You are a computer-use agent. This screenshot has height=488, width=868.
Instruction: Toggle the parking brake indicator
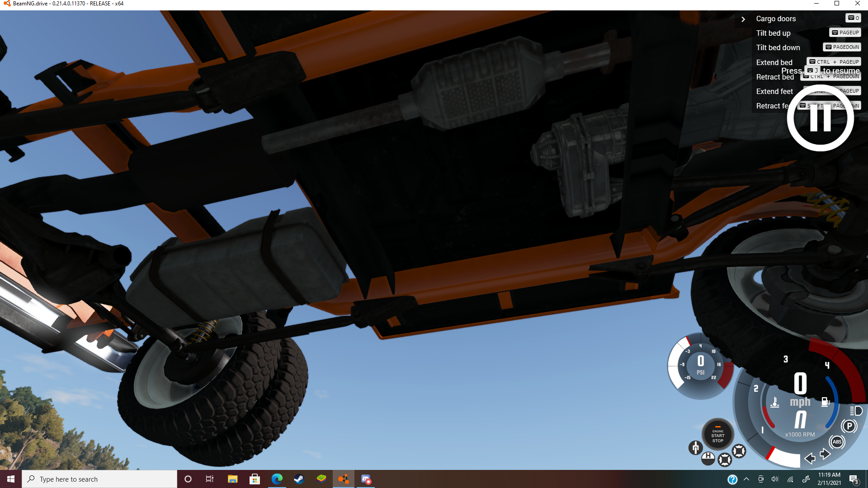849,426
